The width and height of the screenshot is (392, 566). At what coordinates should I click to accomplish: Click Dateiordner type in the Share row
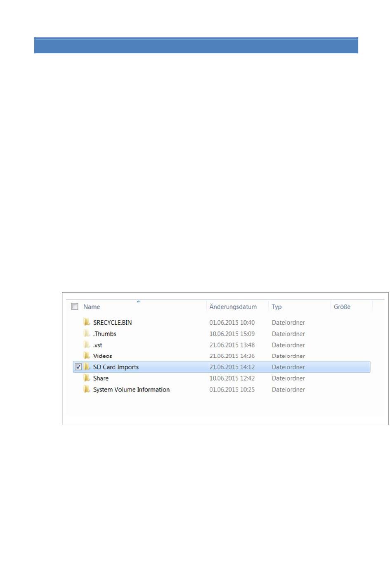coord(288,378)
